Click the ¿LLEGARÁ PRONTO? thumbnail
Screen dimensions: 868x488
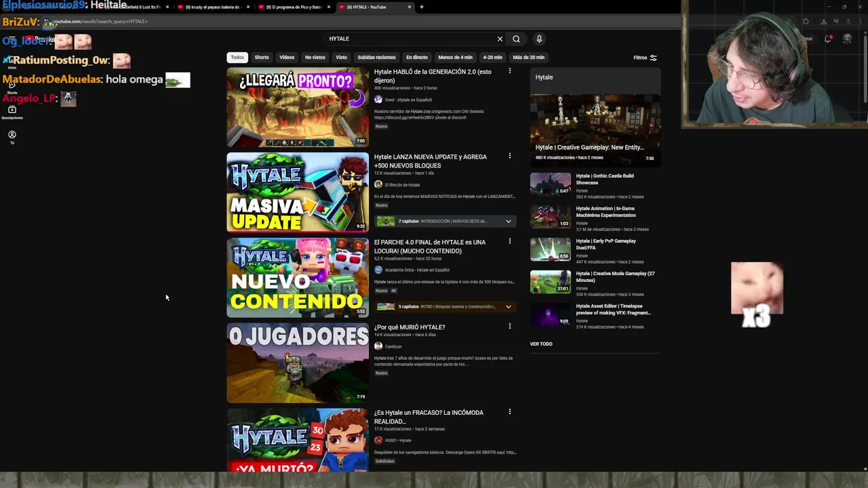[298, 107]
